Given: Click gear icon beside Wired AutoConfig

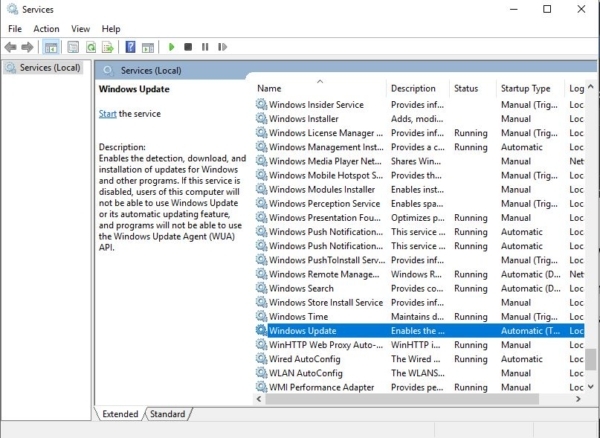Looking at the screenshot, I should tap(261, 359).
